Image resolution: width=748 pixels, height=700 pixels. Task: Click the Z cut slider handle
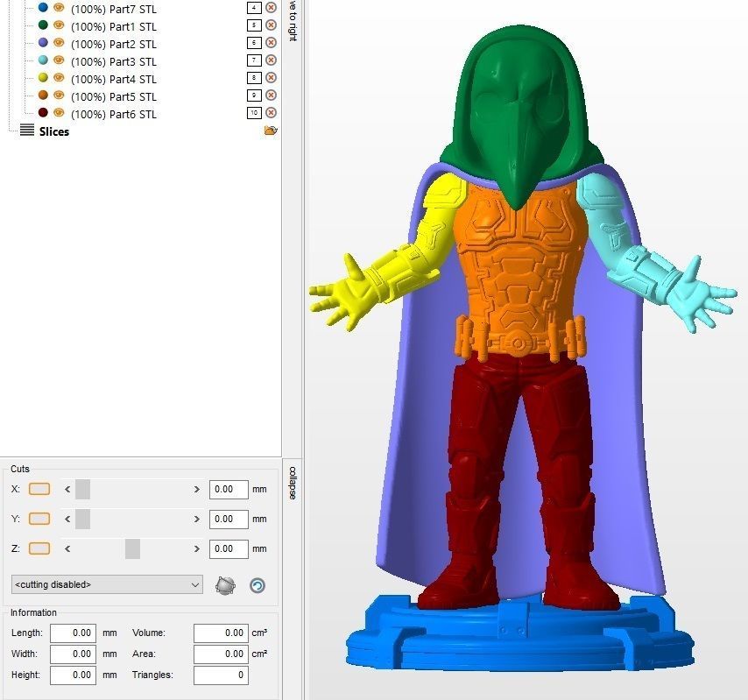point(132,548)
